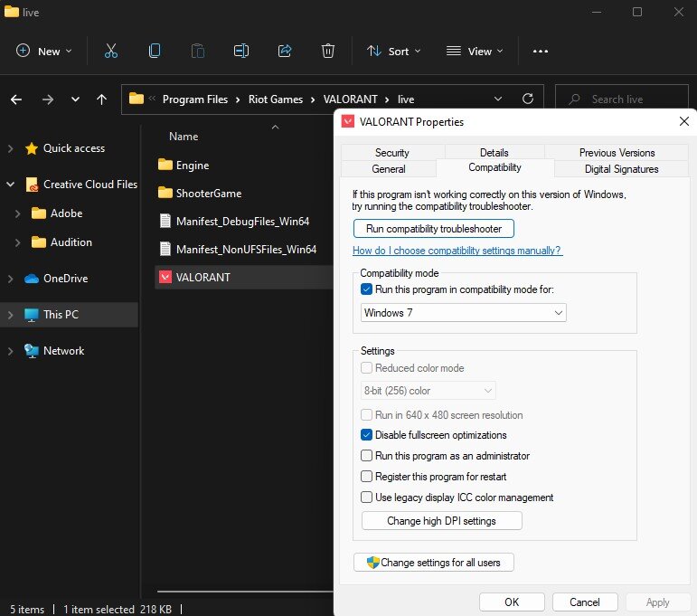697x616 pixels.
Task: Go up one folder with Up arrow
Action: (102, 100)
